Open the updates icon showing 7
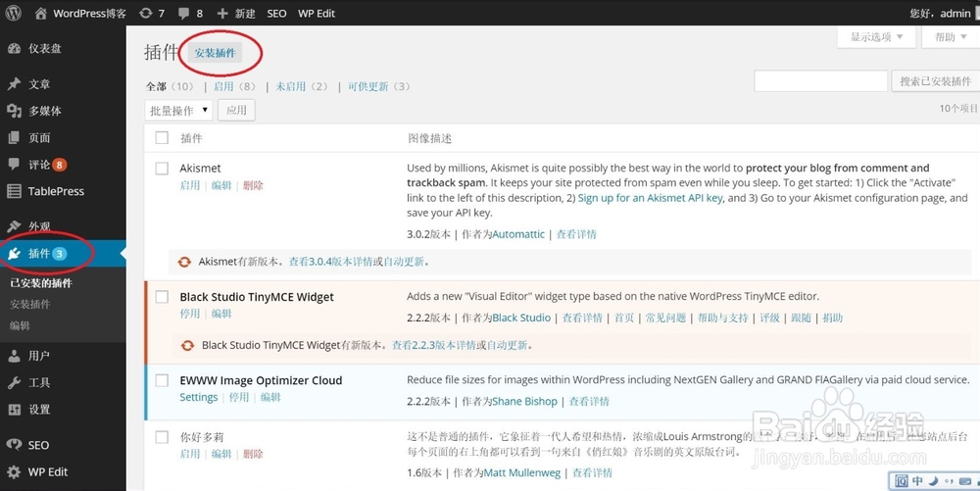This screenshot has width=980, height=491. click(x=146, y=14)
